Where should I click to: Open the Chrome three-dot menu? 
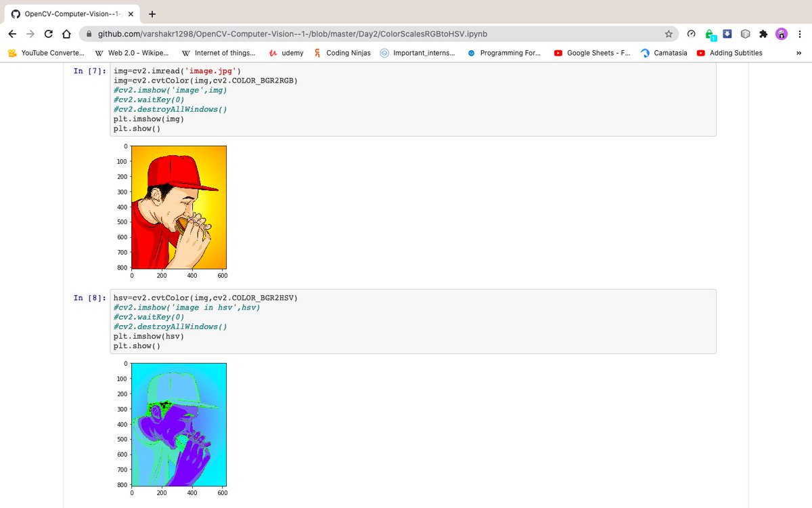800,33
